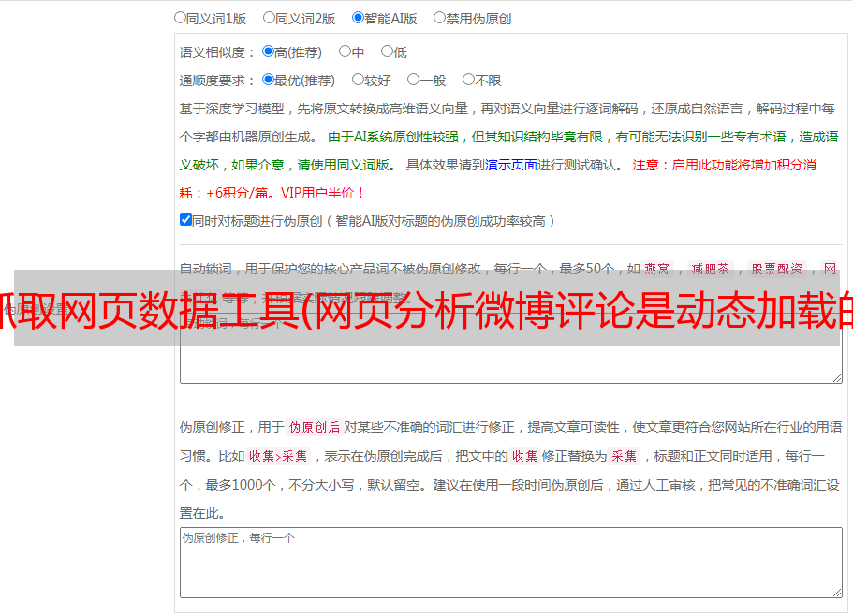Choose the 智能AI版 radio option
This screenshot has width=853, height=616.
pyautogui.click(x=358, y=18)
